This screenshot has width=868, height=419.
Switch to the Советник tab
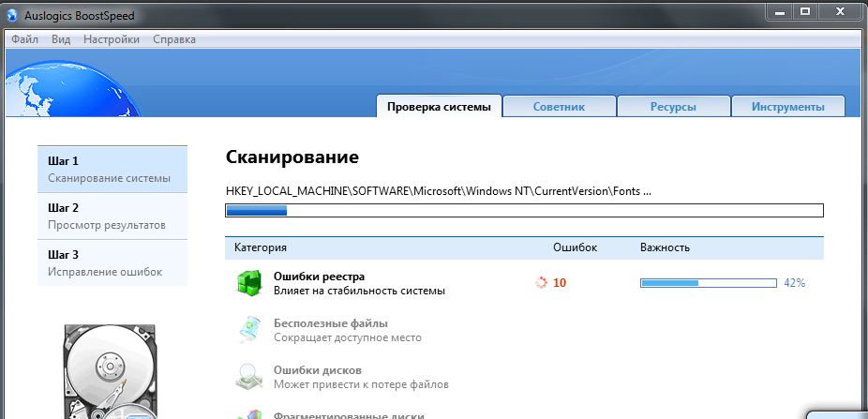559,106
